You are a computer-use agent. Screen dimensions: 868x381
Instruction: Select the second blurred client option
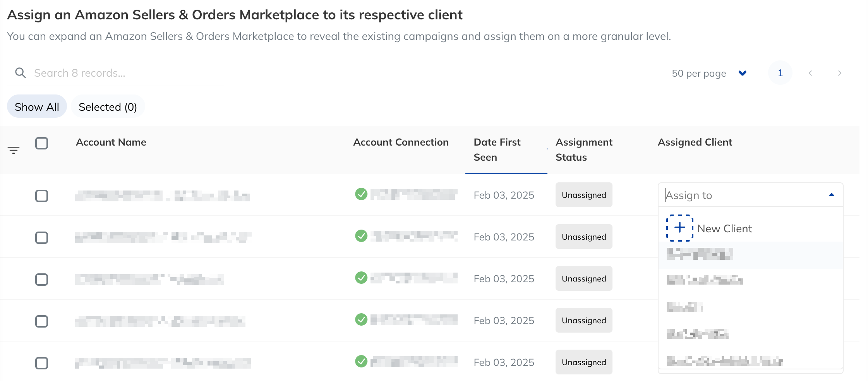click(750, 280)
